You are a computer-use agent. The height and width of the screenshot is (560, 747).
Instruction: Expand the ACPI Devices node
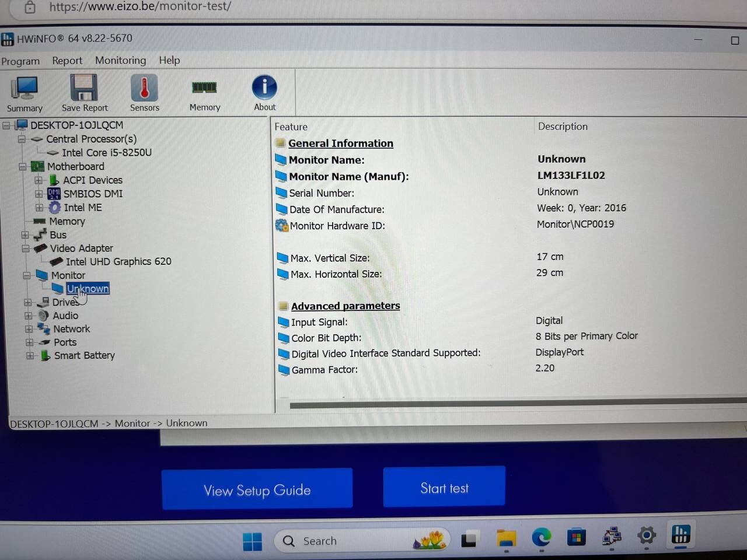[x=38, y=180]
